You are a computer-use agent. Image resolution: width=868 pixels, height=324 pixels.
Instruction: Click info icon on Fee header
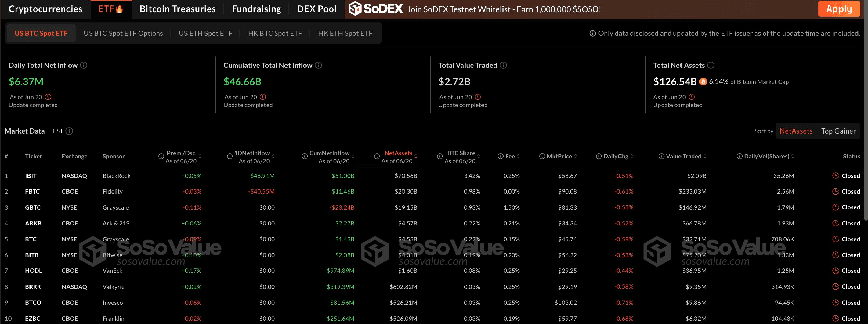pos(500,156)
